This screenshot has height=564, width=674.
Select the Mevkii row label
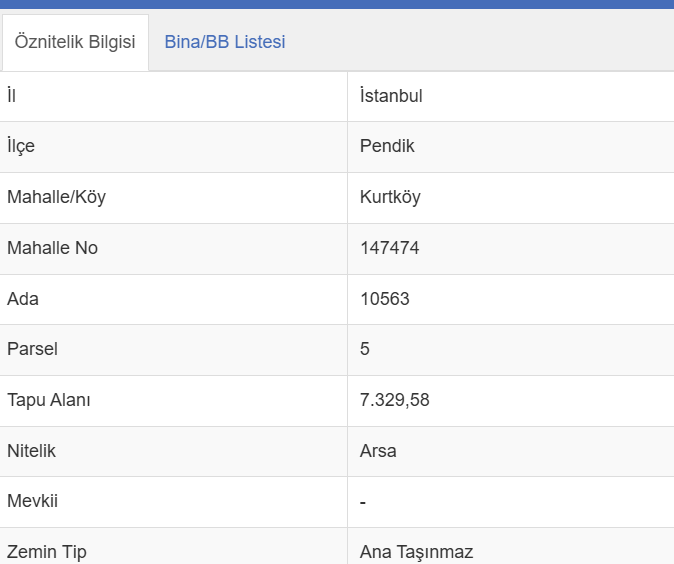[32, 501]
